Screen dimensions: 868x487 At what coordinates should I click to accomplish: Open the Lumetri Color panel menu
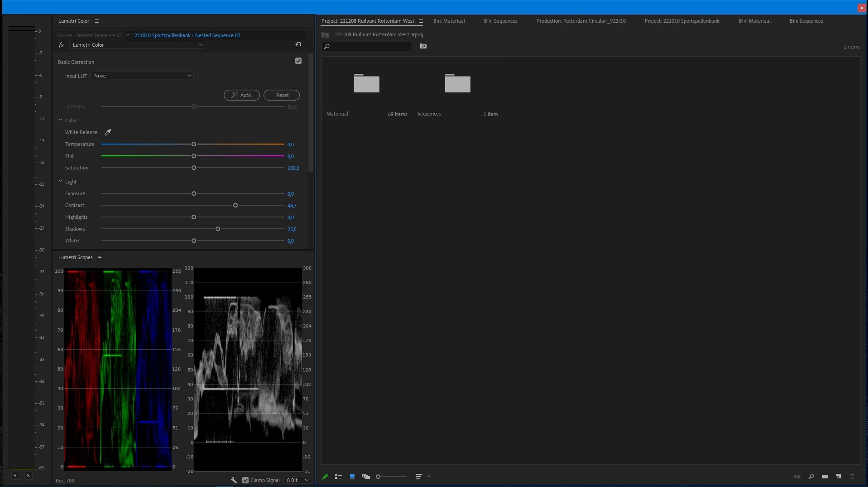[97, 21]
